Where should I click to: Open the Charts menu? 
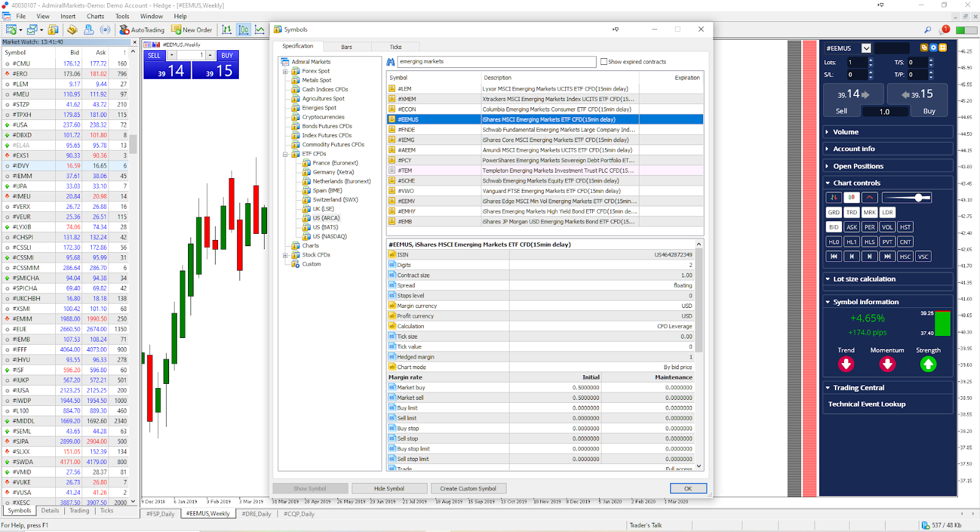click(95, 17)
